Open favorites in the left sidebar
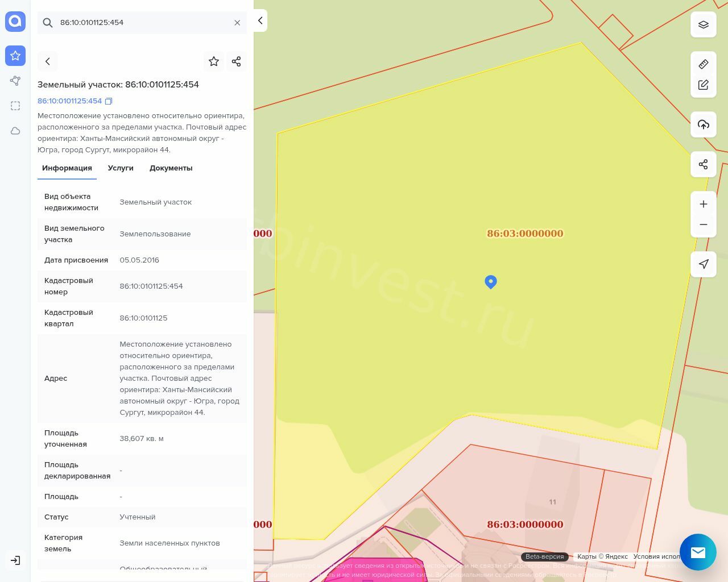The width and height of the screenshot is (728, 582). pyautogui.click(x=15, y=56)
